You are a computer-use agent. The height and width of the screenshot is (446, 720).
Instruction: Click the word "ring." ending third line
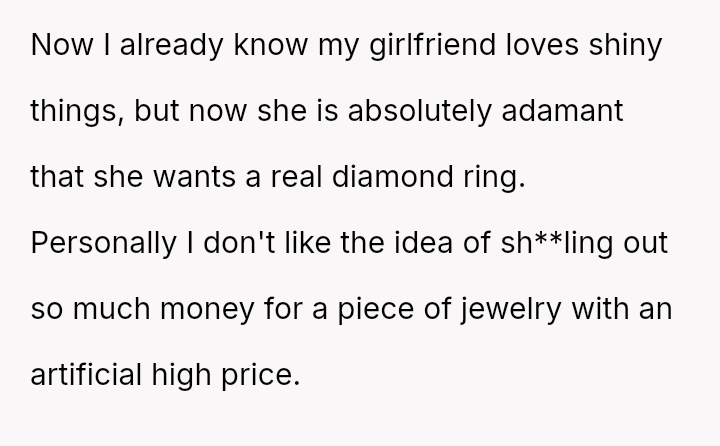pyautogui.click(x=495, y=178)
